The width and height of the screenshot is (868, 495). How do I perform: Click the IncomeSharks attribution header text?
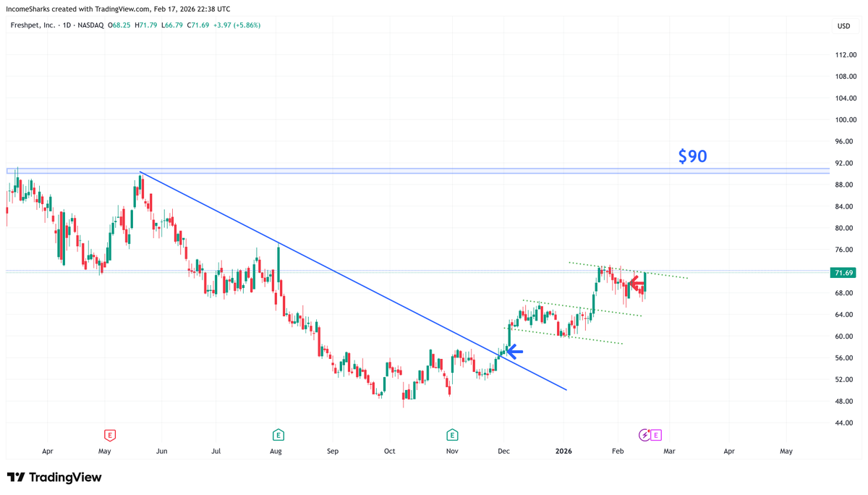118,9
